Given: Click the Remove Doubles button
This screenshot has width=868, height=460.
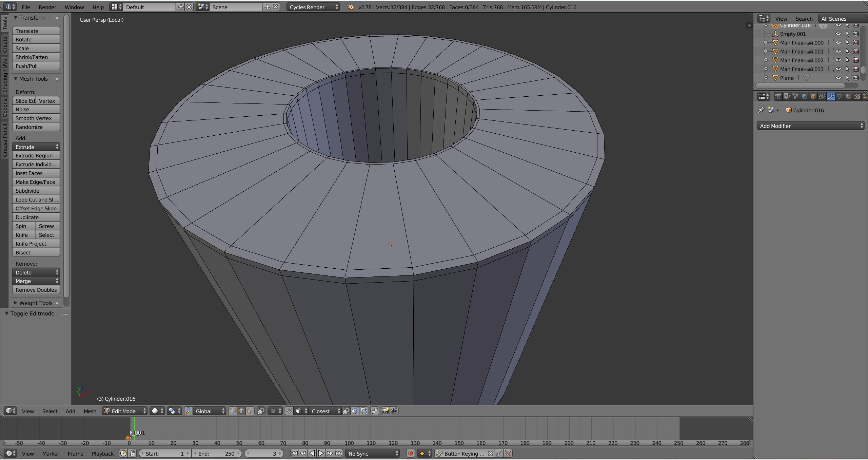Looking at the screenshot, I should (36, 290).
